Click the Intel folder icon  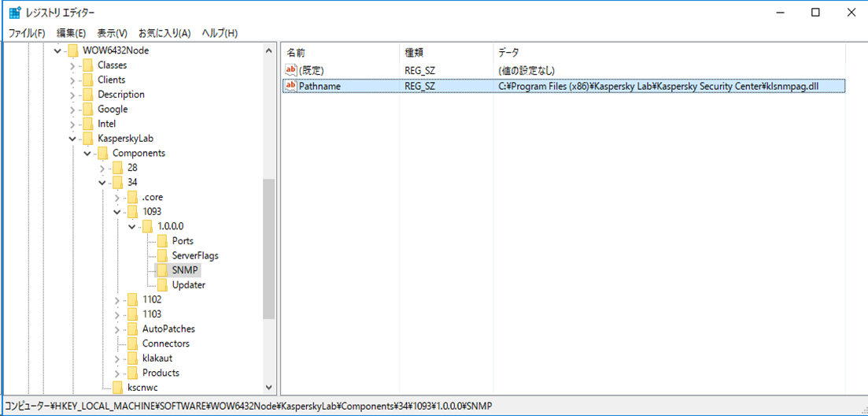point(88,124)
